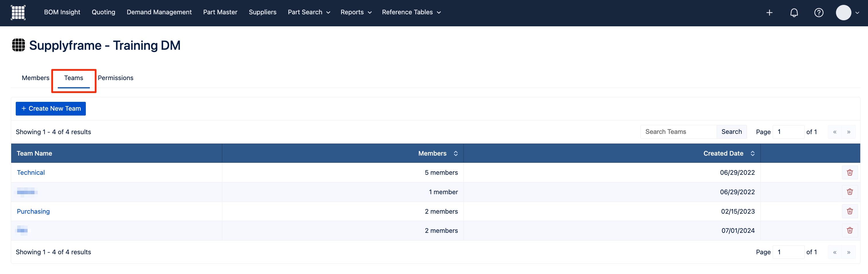Go to next page, bottom pagination
The image size is (868, 274).
[849, 252]
